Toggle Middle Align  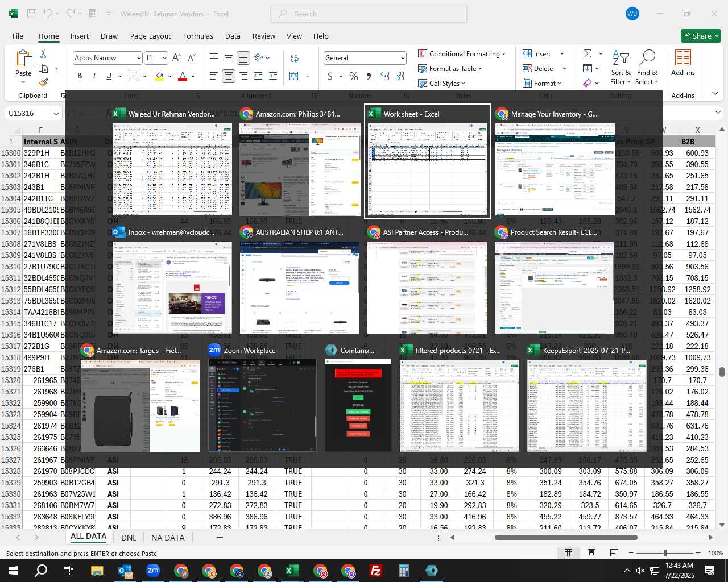pos(228,58)
